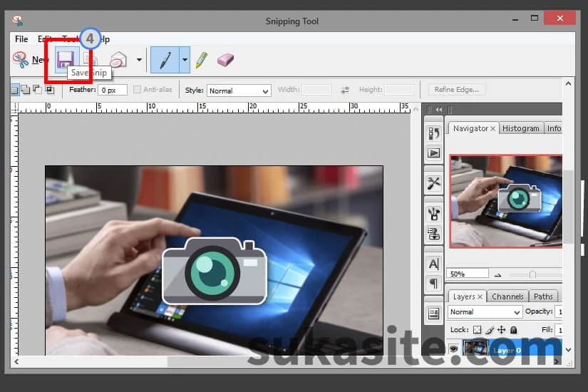588x392 pixels.
Task: Click the Width input field
Action: [x=316, y=90]
